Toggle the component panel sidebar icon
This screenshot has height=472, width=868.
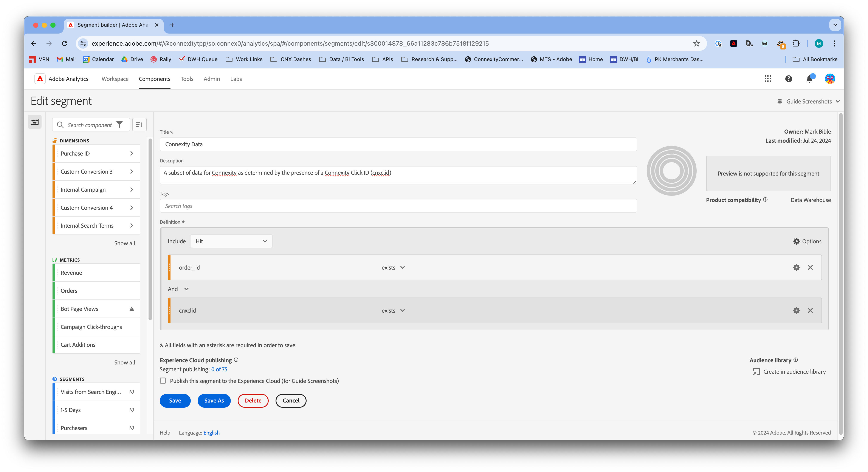34,122
